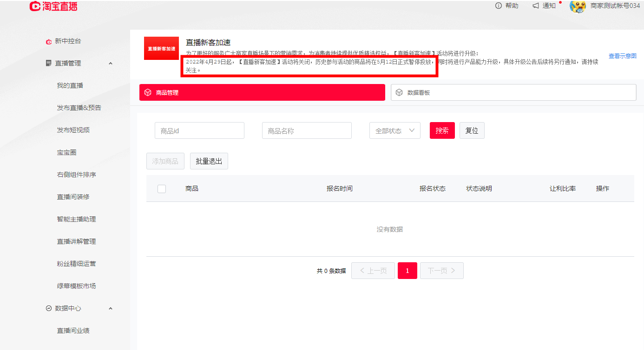Open the 全部状态 dropdown

[395, 130]
